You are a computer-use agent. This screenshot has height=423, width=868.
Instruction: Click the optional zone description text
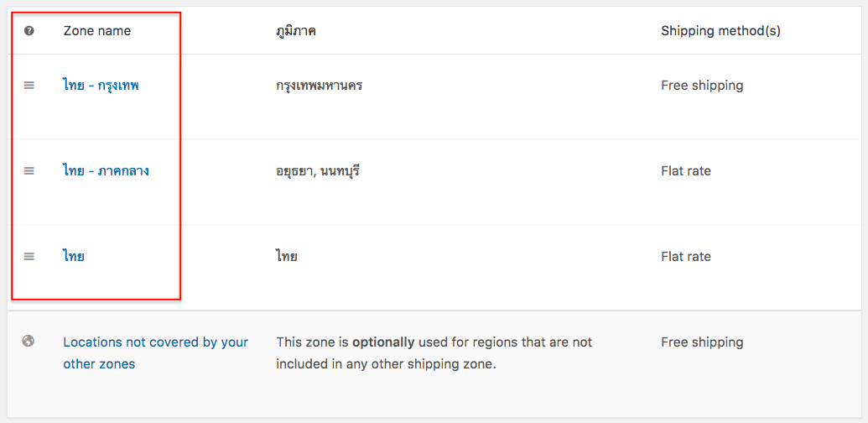434,353
